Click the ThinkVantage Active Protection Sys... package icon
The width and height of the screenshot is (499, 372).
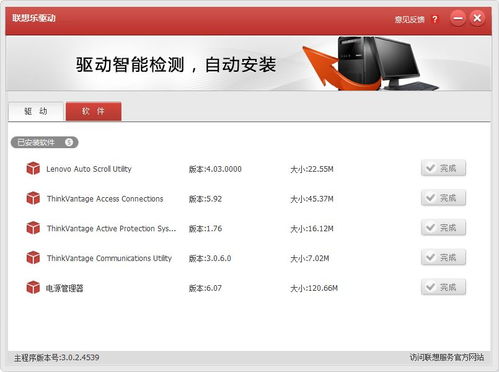(33, 228)
